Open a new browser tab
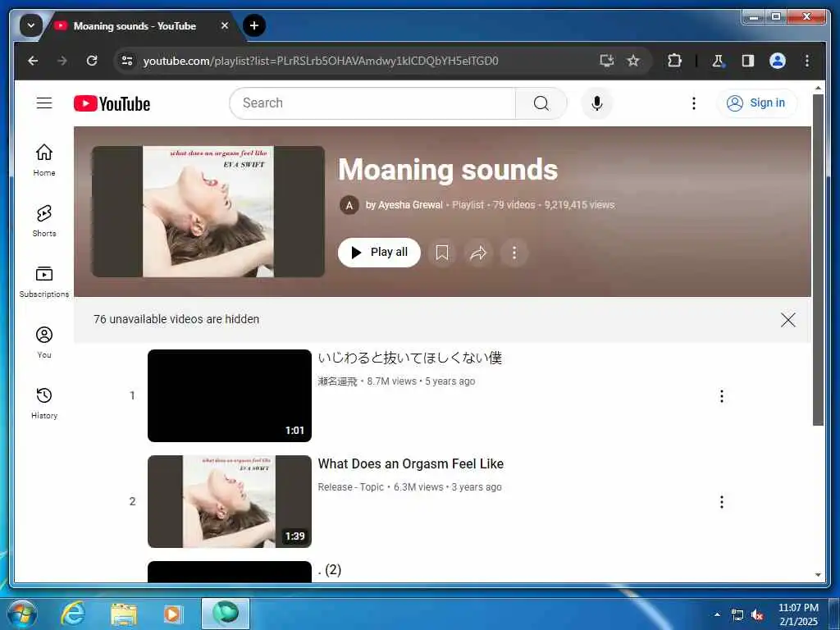The image size is (840, 630). [254, 25]
